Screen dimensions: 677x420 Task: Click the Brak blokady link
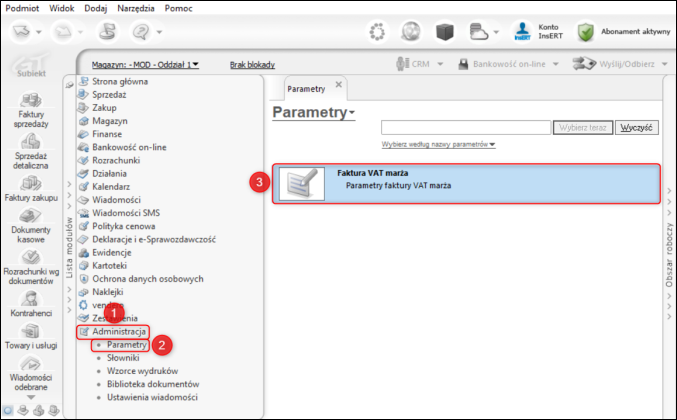(x=252, y=64)
